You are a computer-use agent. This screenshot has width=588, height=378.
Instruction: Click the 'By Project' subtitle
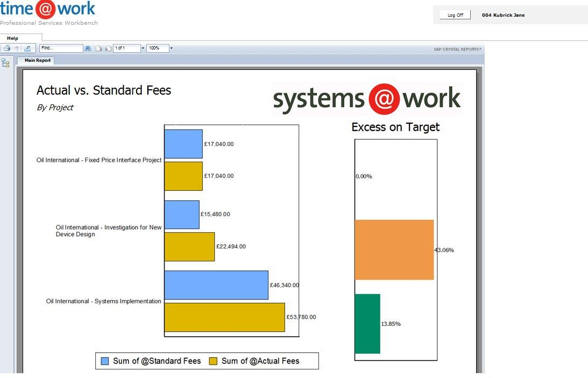pyautogui.click(x=55, y=108)
